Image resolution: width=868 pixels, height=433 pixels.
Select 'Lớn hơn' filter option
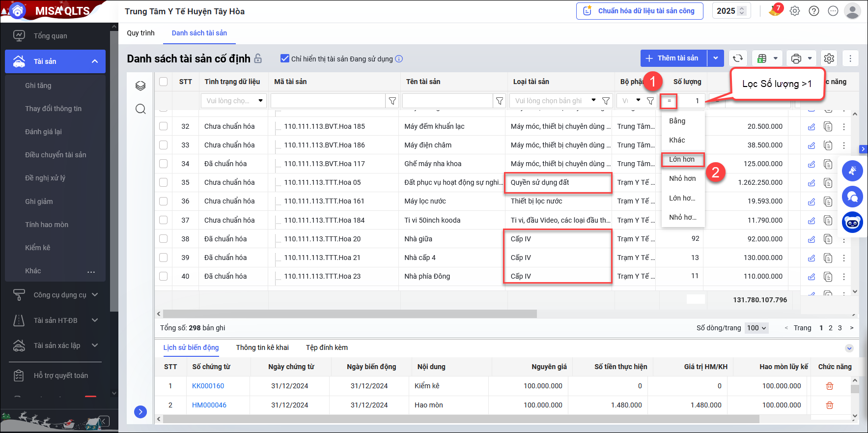[x=682, y=159]
